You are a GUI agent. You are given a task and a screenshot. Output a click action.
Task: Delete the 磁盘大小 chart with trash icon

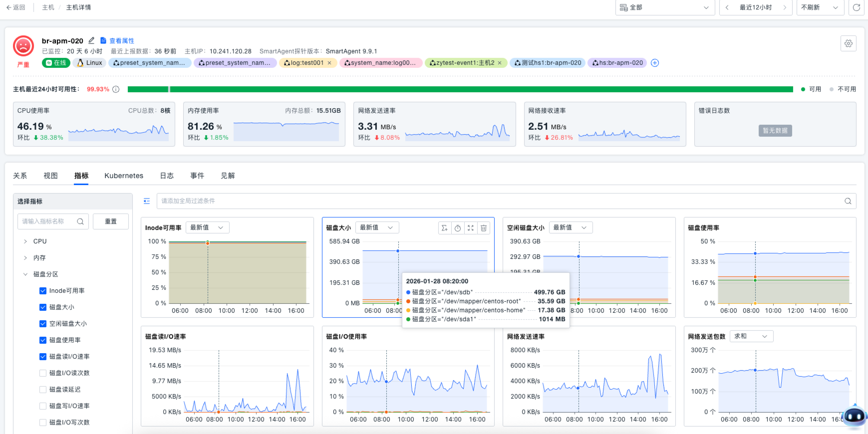coord(483,228)
